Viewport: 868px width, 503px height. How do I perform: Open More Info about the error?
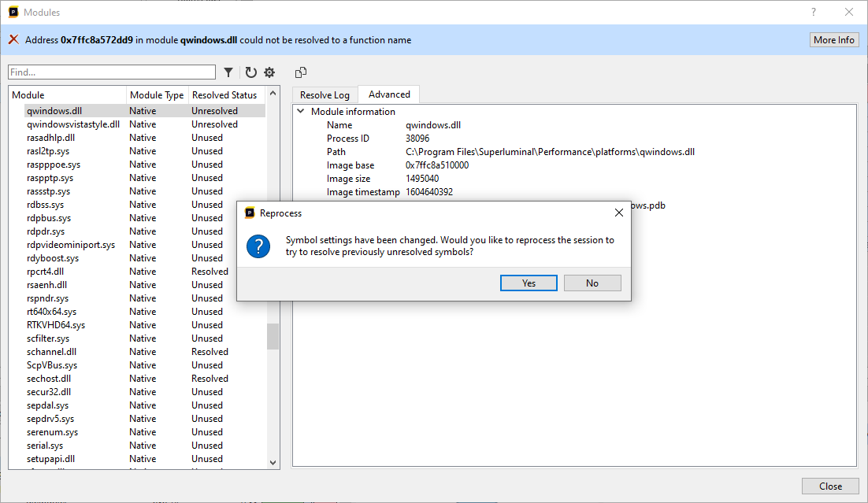[x=834, y=40]
